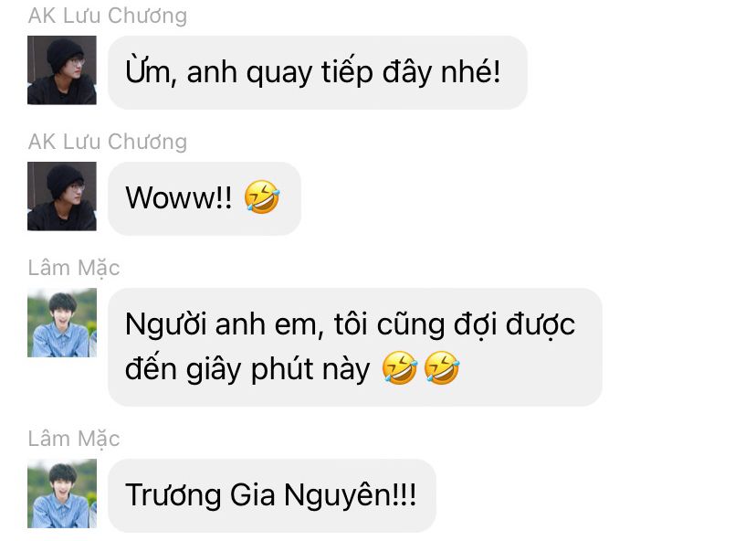Click the rolling-laughing emoji after Woww!!
The image size is (756, 541).
(262, 196)
